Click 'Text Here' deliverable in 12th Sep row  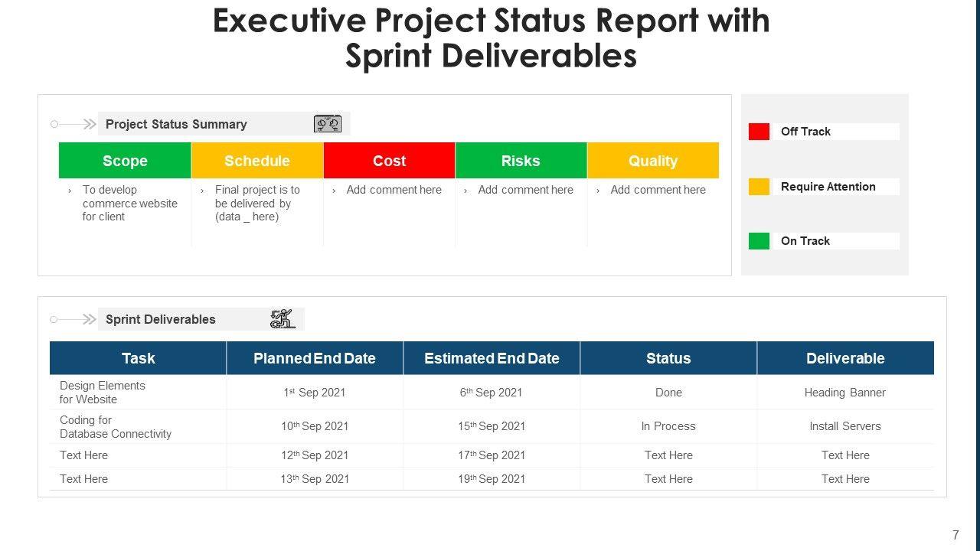point(845,455)
